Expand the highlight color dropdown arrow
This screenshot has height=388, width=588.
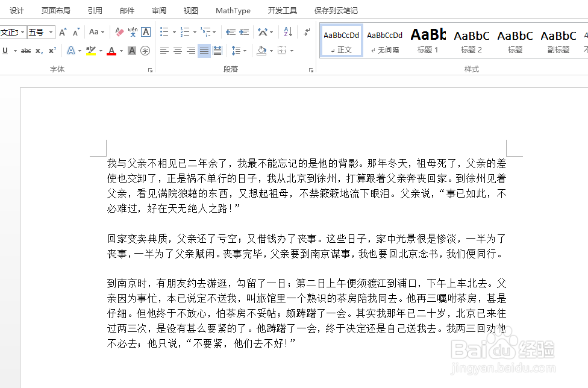101,51
